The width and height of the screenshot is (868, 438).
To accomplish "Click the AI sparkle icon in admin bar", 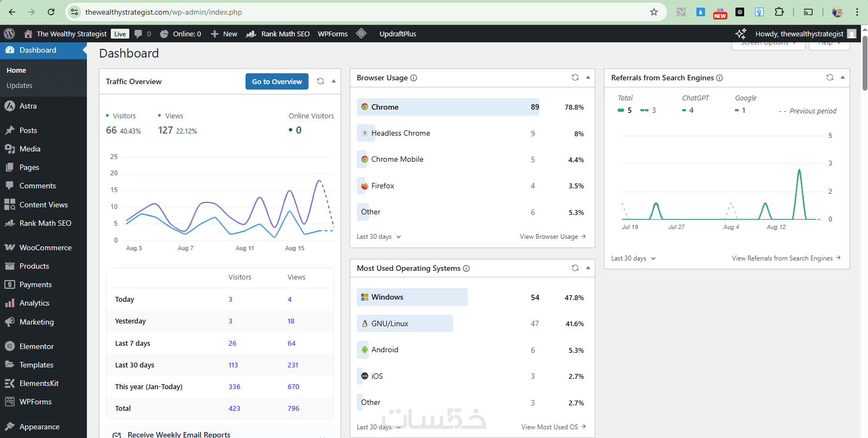I will click(741, 34).
